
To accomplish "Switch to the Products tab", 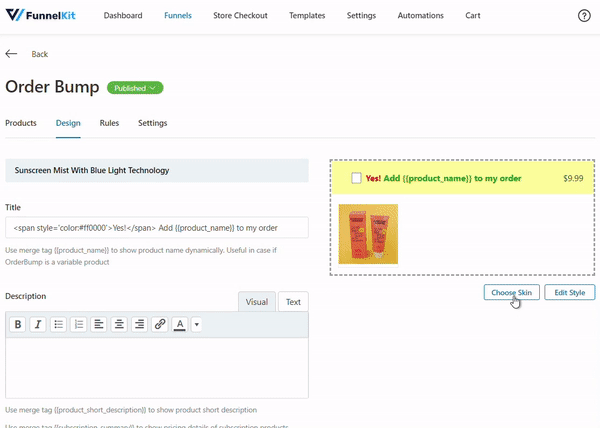I will tap(21, 123).
